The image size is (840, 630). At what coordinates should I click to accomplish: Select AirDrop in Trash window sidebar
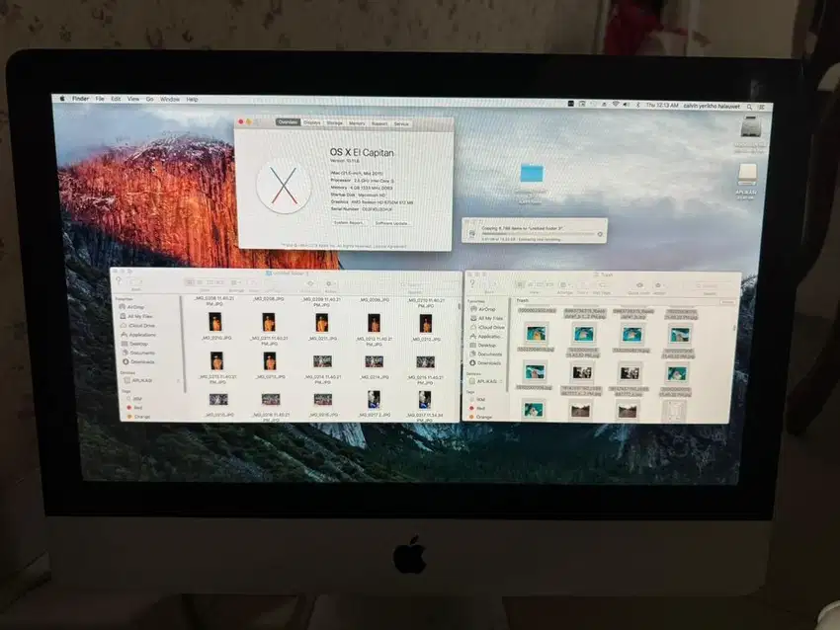coord(482,309)
